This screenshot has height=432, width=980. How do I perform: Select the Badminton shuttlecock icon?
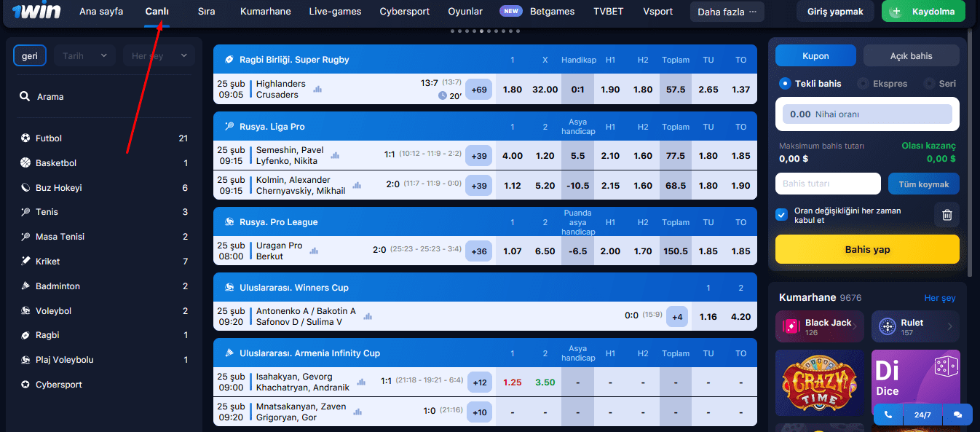click(25, 286)
